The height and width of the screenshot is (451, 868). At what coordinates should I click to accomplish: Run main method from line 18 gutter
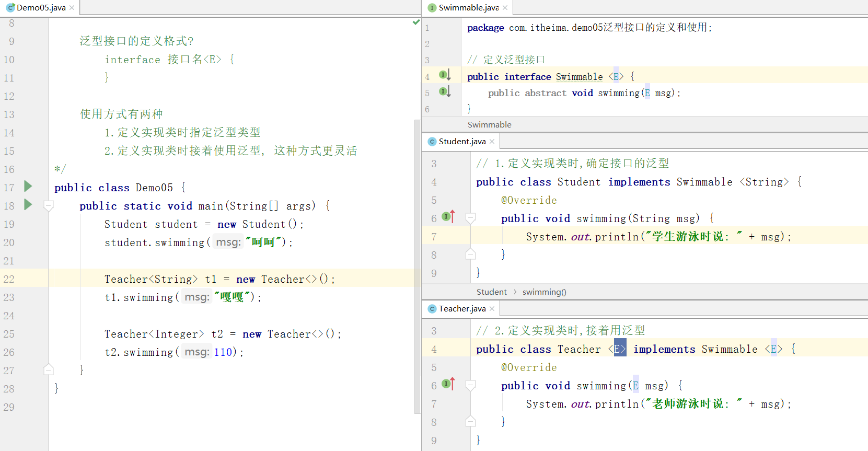[28, 204]
